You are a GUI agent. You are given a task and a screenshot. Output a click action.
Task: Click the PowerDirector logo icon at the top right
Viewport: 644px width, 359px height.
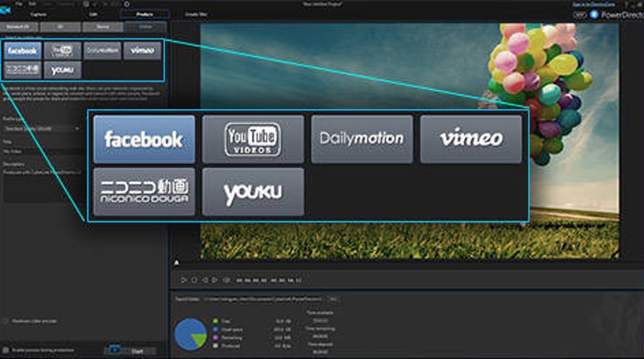[x=594, y=14]
